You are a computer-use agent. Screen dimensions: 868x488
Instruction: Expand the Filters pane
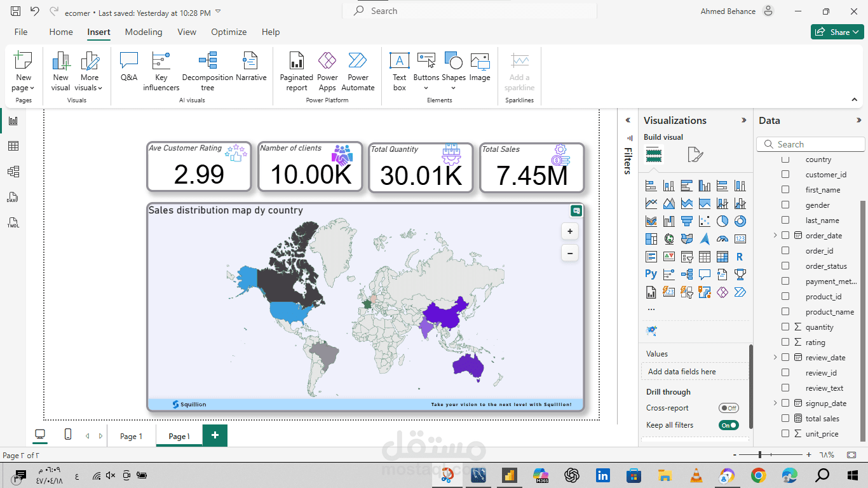[x=628, y=120]
